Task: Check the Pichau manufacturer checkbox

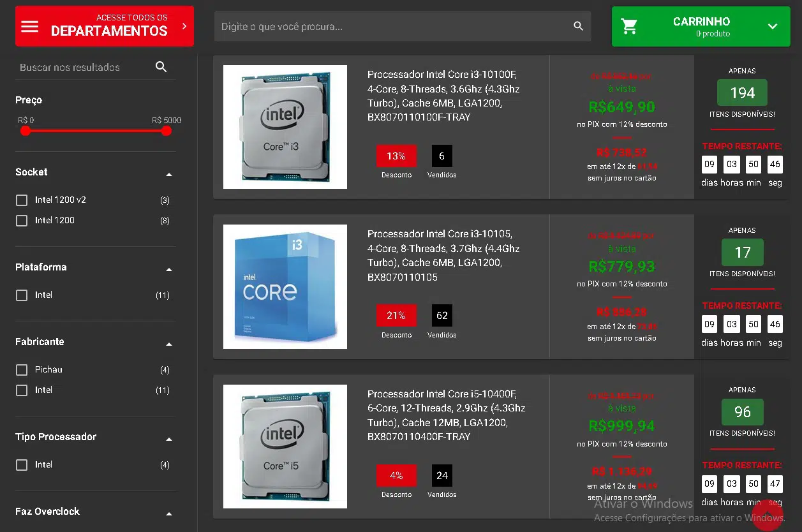Action: [22, 370]
